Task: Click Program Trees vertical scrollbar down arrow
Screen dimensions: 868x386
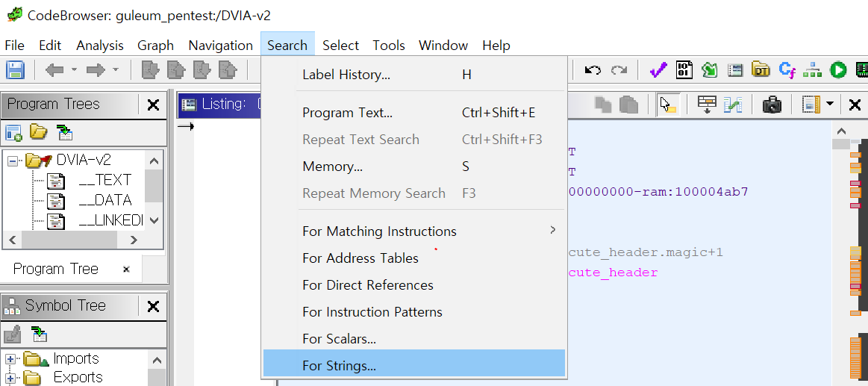Action: click(x=154, y=220)
